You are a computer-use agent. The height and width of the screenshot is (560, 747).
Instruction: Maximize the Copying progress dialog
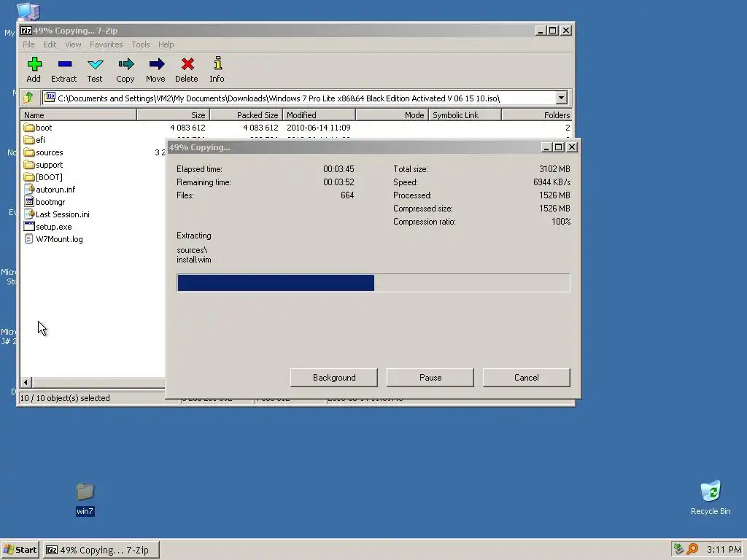tap(559, 147)
